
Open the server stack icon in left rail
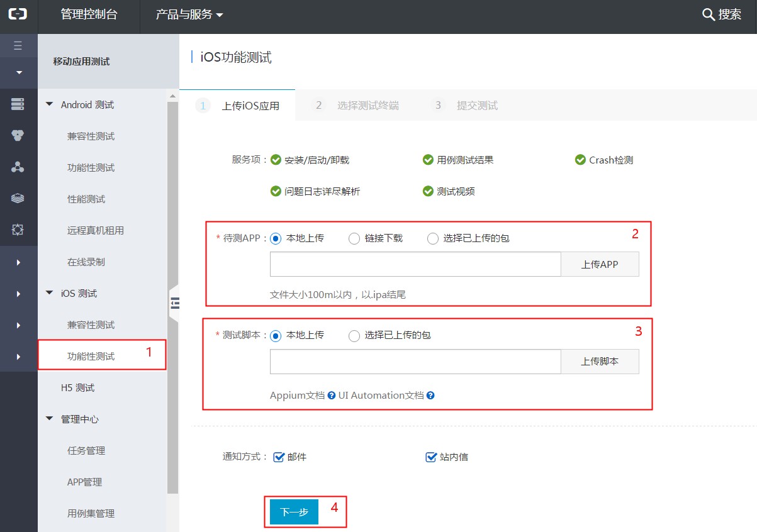click(x=18, y=104)
